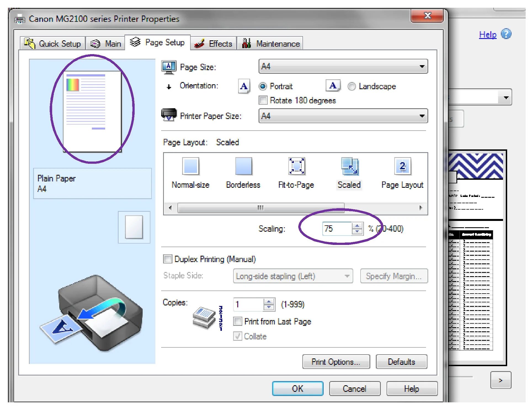Click the page layout horizontal scrollbar
Viewport: 532px width, 412px height.
[x=260, y=208]
